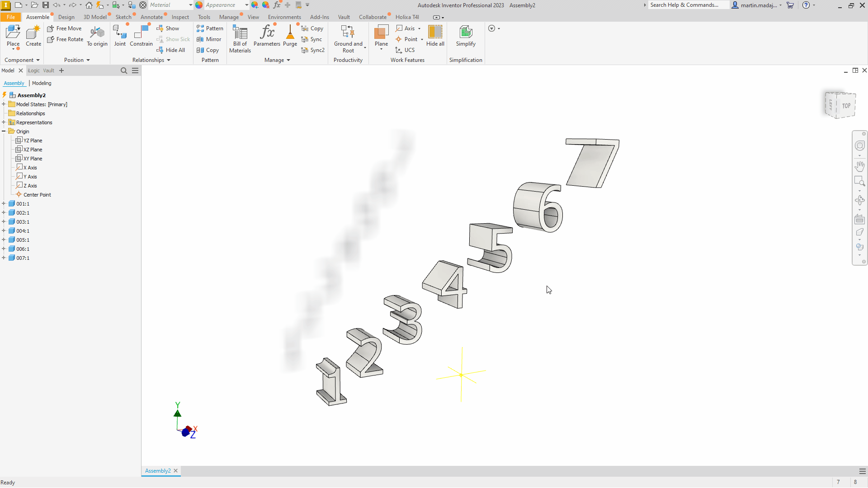868x488 pixels.
Task: Open the 3D Model ribbon tab
Action: (x=95, y=17)
